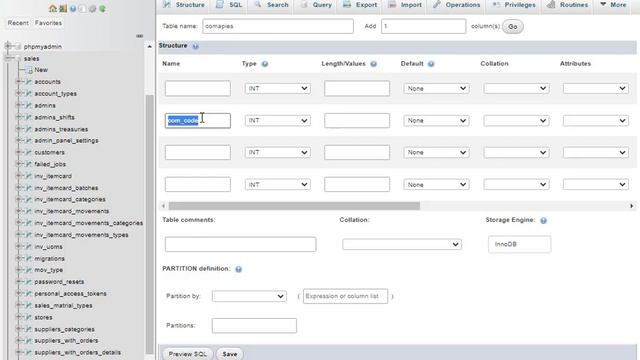Go to phpMyAdmin home icon
Viewport: 640px width, 360px height.
(x=53, y=8)
